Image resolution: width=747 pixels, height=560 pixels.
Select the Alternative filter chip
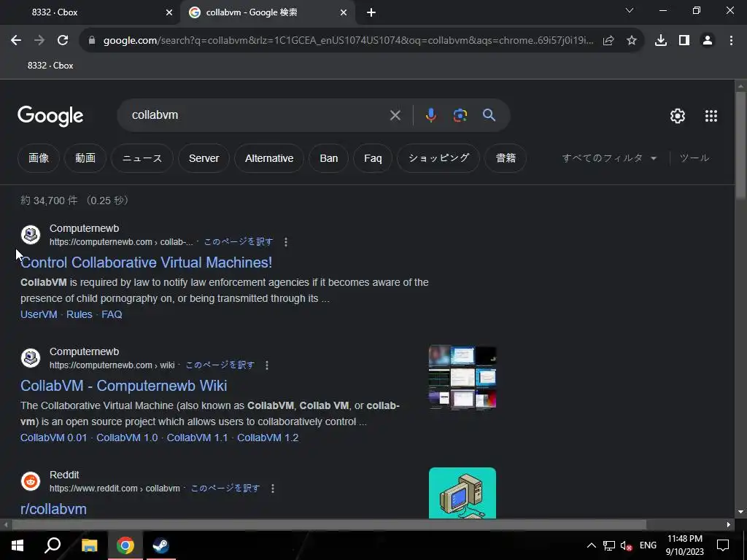pyautogui.click(x=269, y=158)
